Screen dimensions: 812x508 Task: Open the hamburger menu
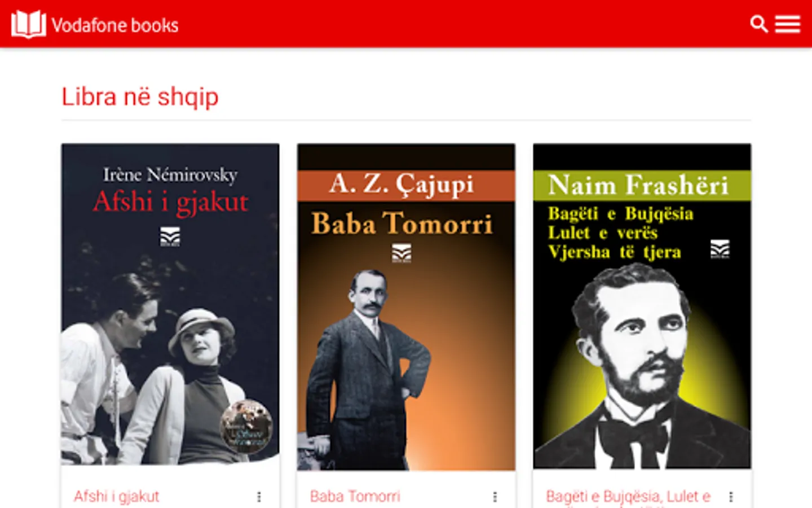(x=787, y=24)
